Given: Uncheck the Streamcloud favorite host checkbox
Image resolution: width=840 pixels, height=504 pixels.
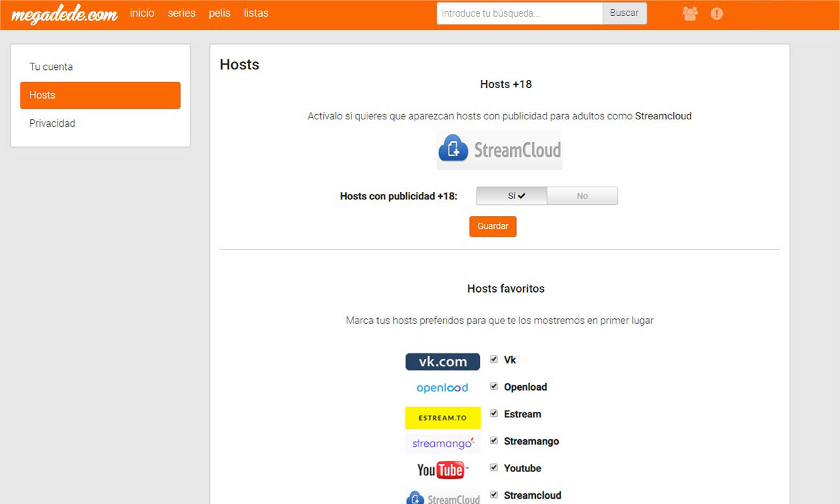Looking at the screenshot, I should (x=494, y=495).
